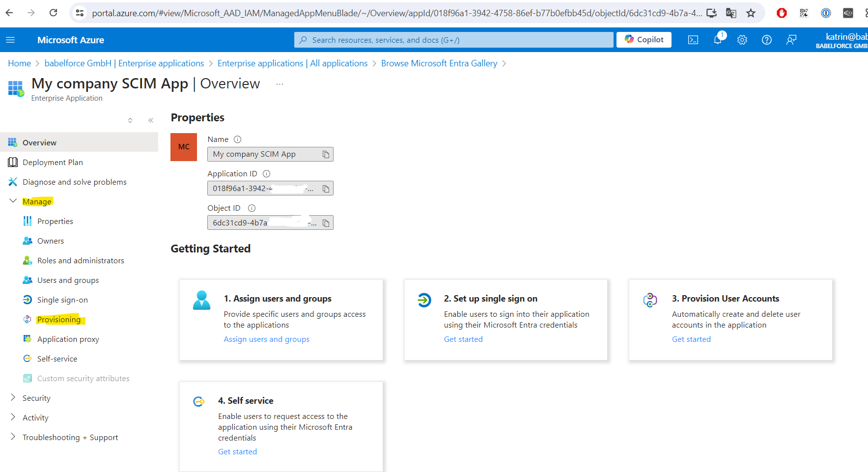Copy the Application ID value
The height and width of the screenshot is (472, 868).
pyautogui.click(x=326, y=189)
